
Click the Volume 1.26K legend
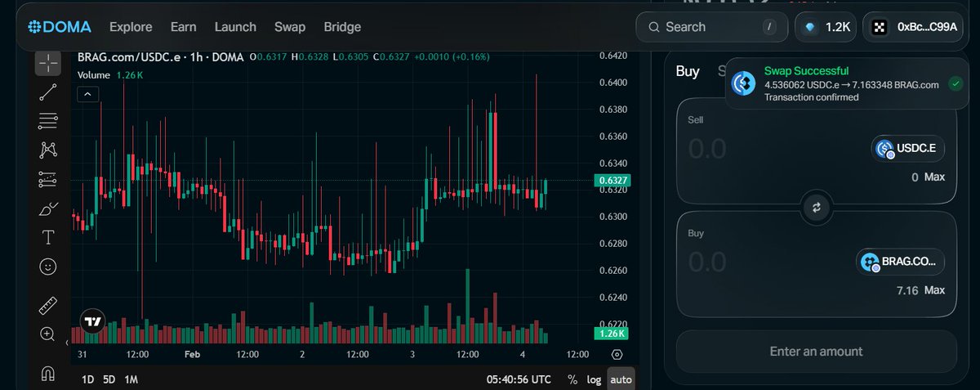(x=110, y=75)
